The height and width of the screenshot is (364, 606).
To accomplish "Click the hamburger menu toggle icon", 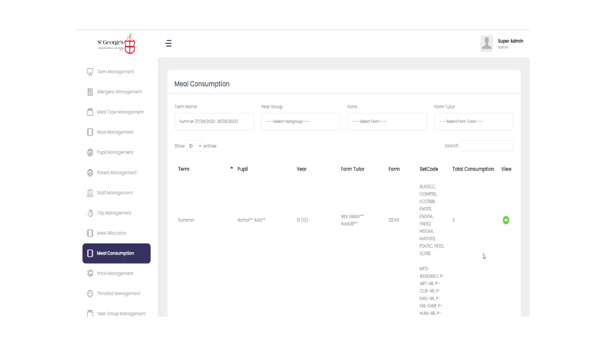I will click(x=169, y=44).
